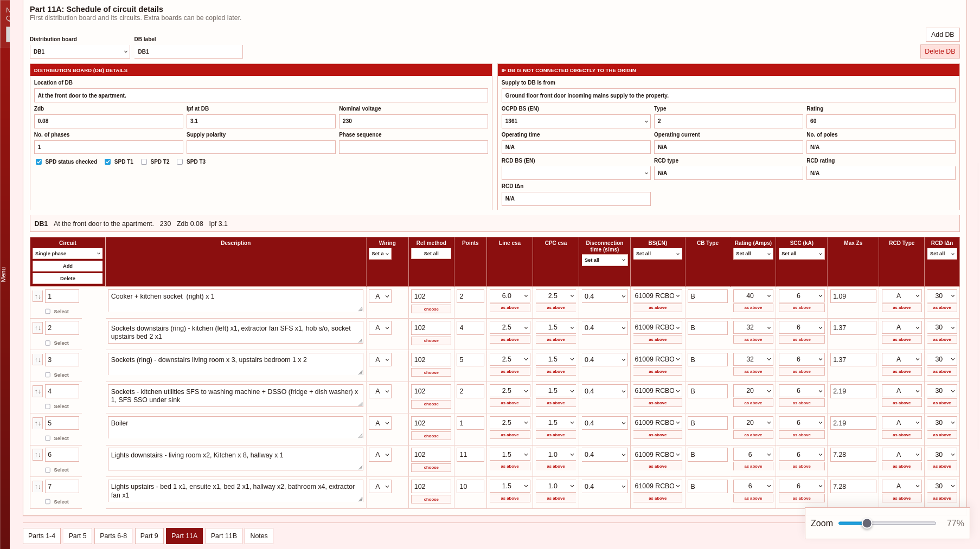
Task: Toggle SPD status checked checkbox
Action: 39,162
